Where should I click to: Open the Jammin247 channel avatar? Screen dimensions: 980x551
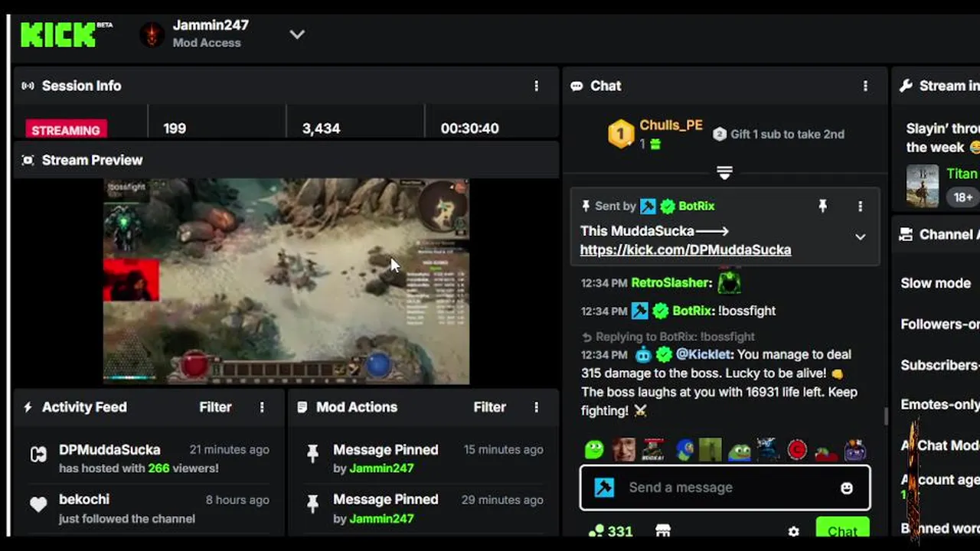tap(152, 34)
